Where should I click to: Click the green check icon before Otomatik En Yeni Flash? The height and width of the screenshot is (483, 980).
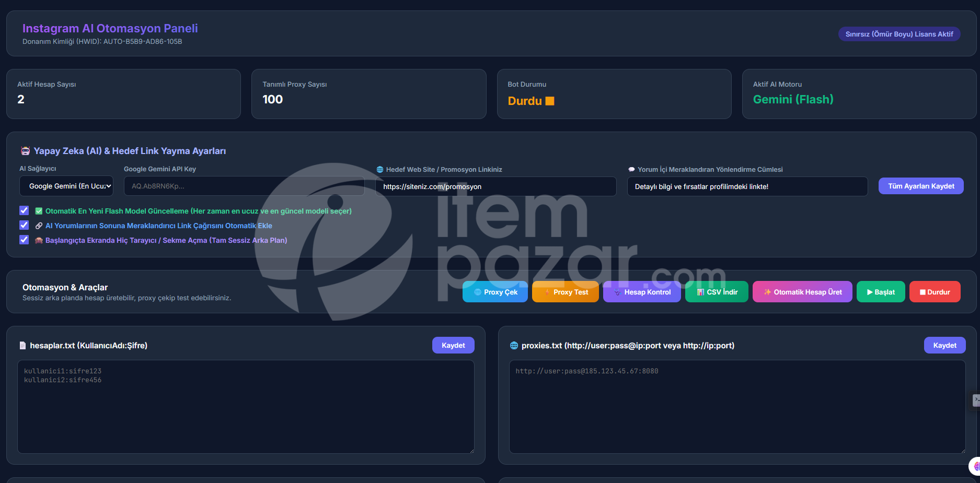pos(39,211)
